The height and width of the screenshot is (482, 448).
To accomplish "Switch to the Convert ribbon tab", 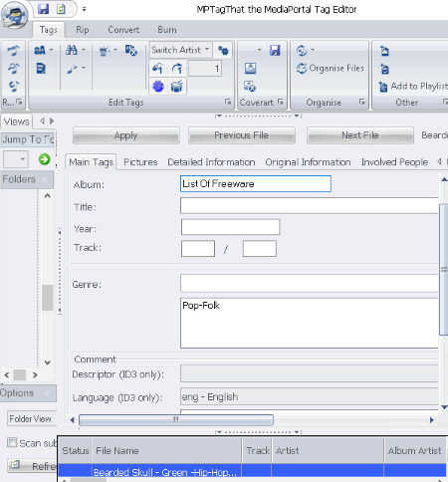I will tap(123, 30).
